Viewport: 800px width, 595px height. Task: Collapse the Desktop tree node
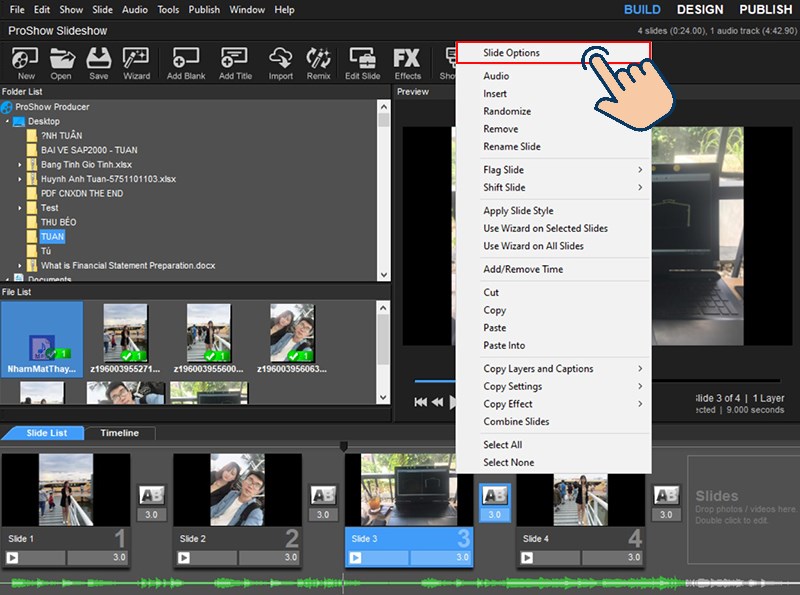[7, 121]
